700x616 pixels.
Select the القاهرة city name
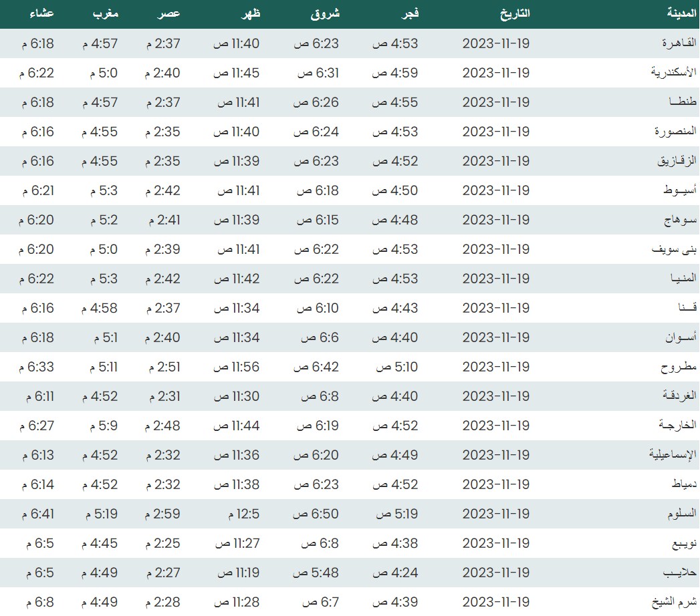679,43
